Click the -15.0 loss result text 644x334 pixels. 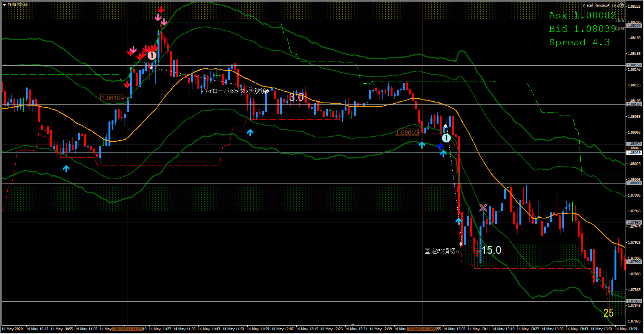[490, 250]
